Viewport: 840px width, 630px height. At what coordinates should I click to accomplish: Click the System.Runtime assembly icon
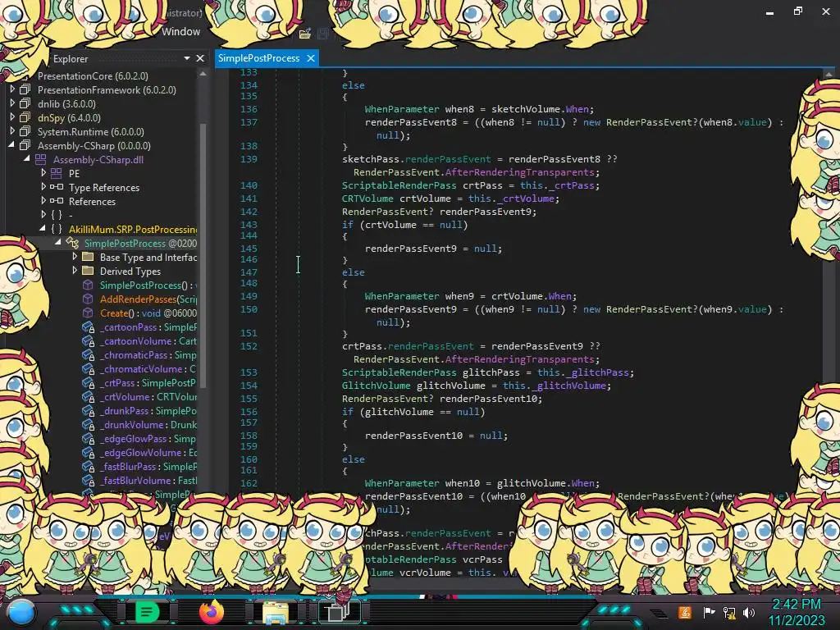coord(25,131)
